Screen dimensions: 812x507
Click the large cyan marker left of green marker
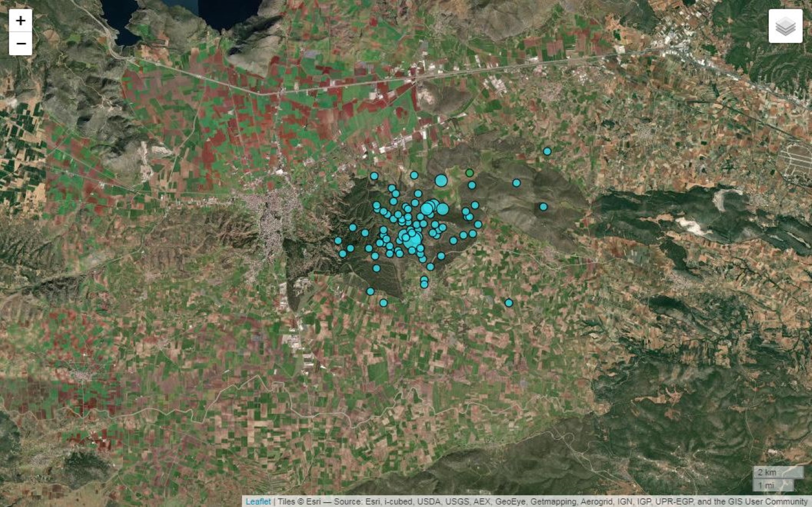(441, 181)
